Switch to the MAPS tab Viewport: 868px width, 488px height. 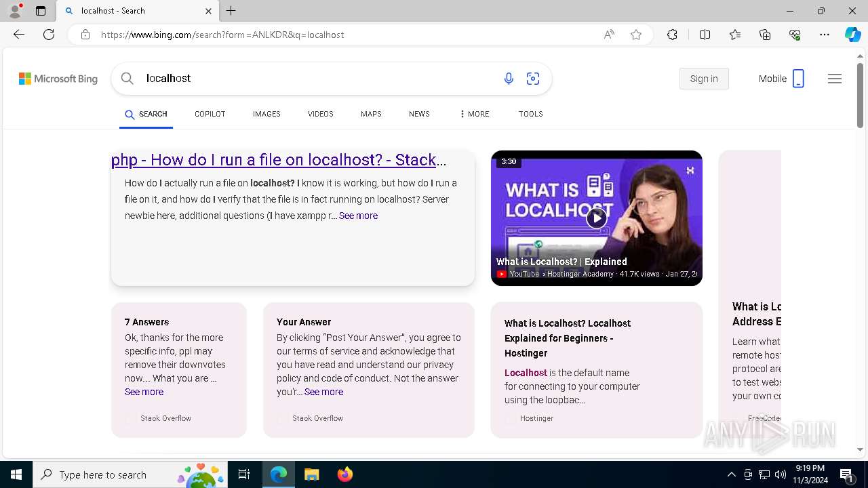click(x=371, y=114)
